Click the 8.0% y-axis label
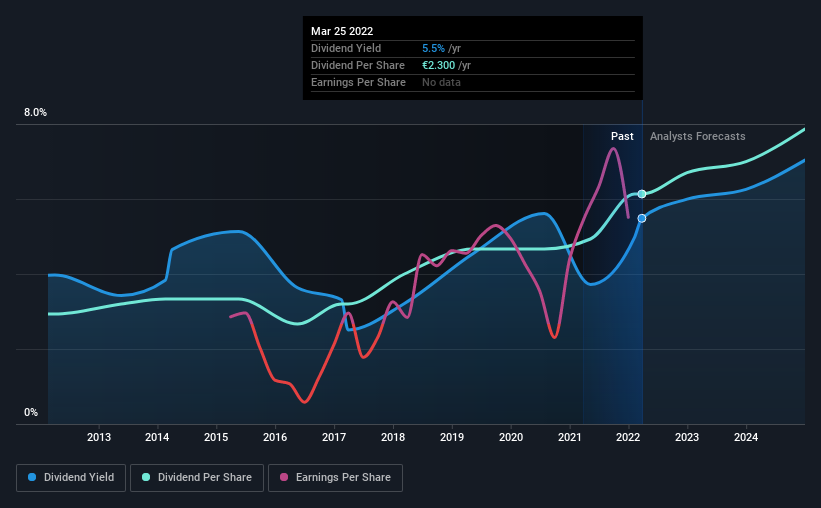 coord(35,113)
